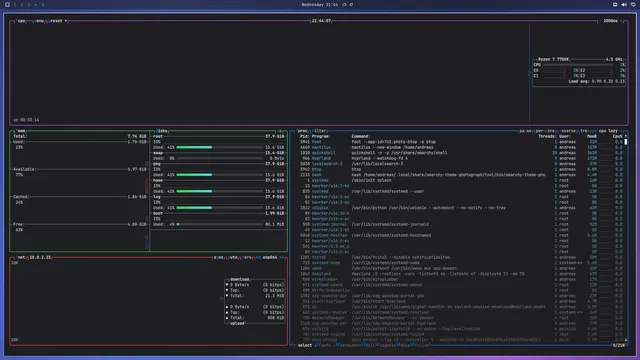This screenshot has height=360, width=640.
Task: Click the select option in proc footer
Action: click(305, 345)
